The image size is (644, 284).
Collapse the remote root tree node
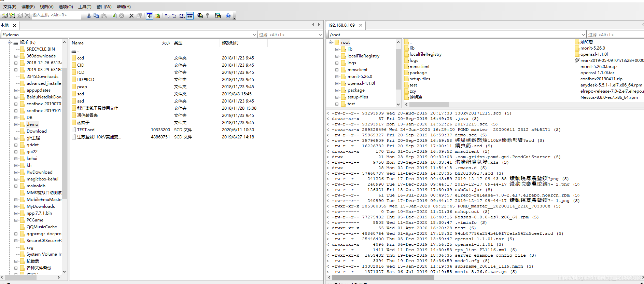click(x=331, y=42)
